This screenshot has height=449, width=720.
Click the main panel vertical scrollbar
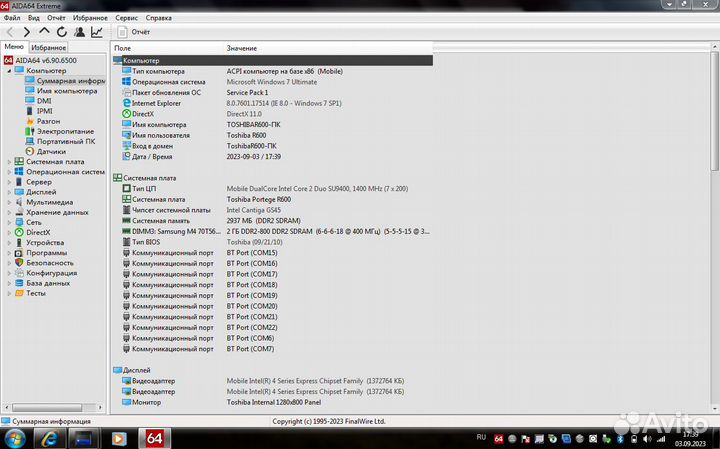click(x=715, y=110)
